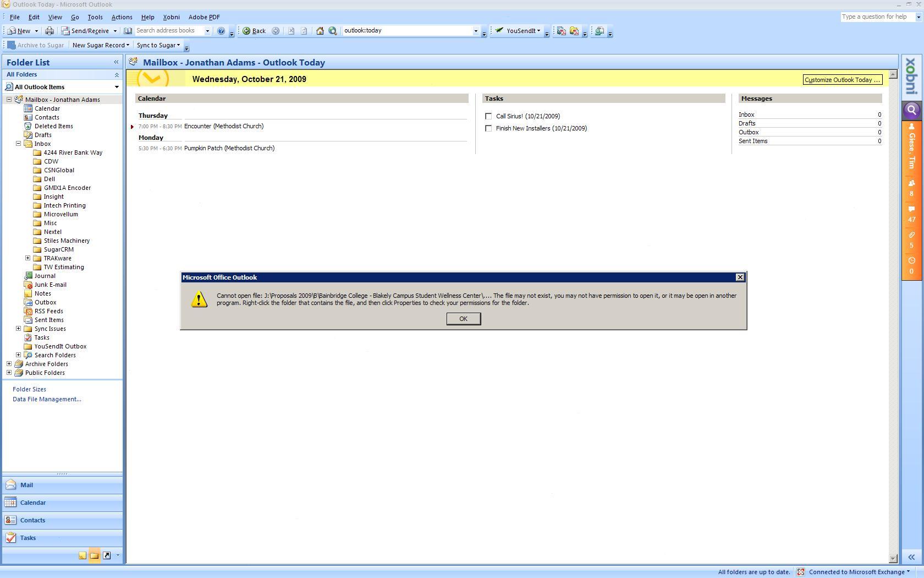
Task: Open Folder Sizes link
Action: tap(29, 389)
